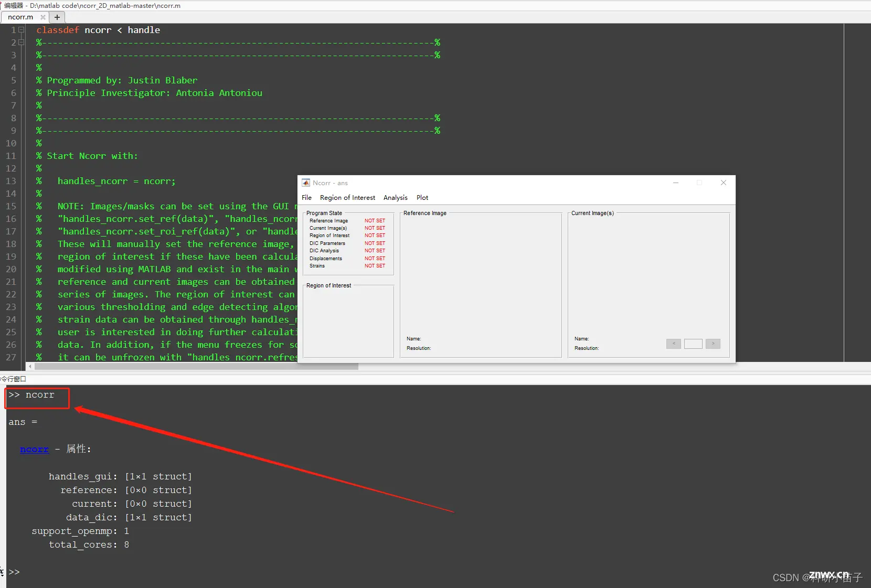This screenshot has height=588, width=871.
Task: Click 'Programmed by: Justin Blaber' comment line
Action: [x=117, y=80]
